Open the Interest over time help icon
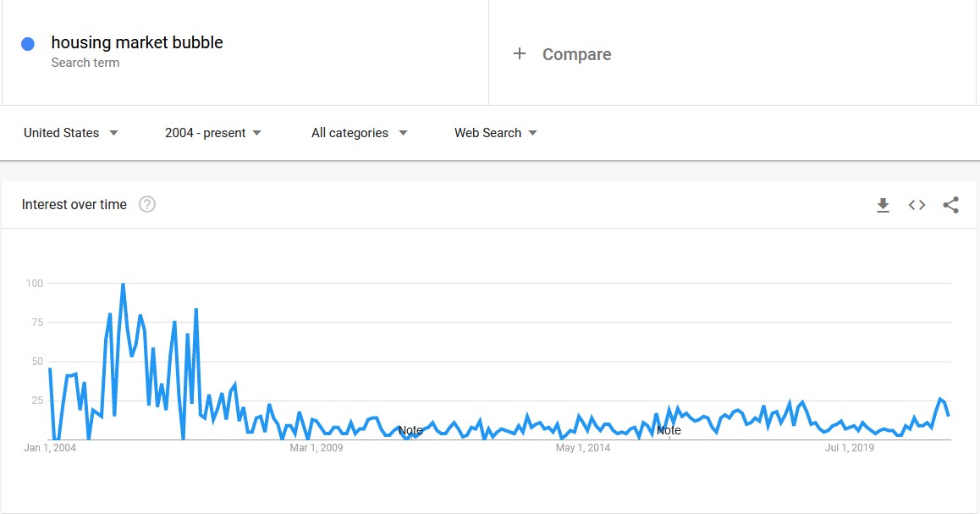 pos(147,204)
